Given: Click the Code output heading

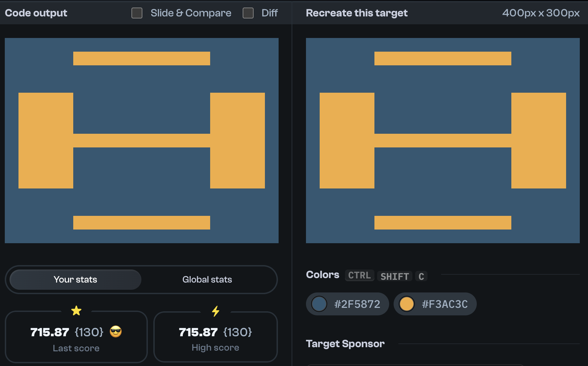Looking at the screenshot, I should point(36,13).
